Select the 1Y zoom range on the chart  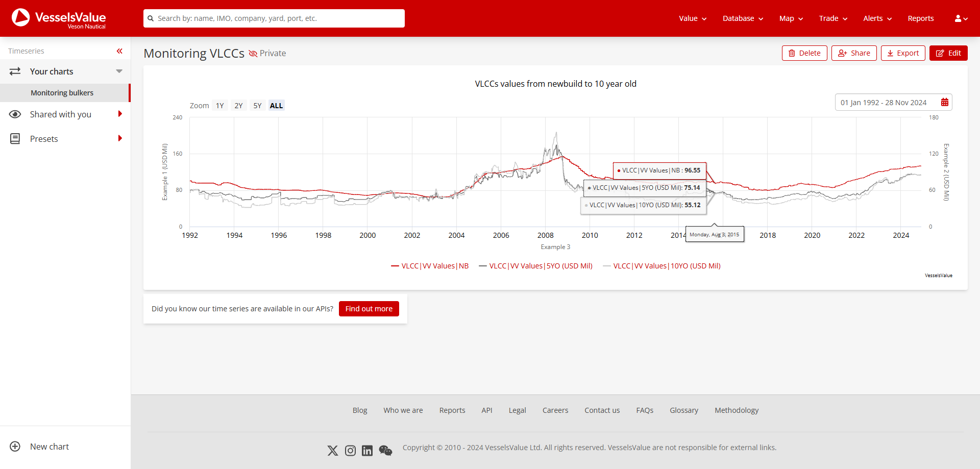point(220,105)
